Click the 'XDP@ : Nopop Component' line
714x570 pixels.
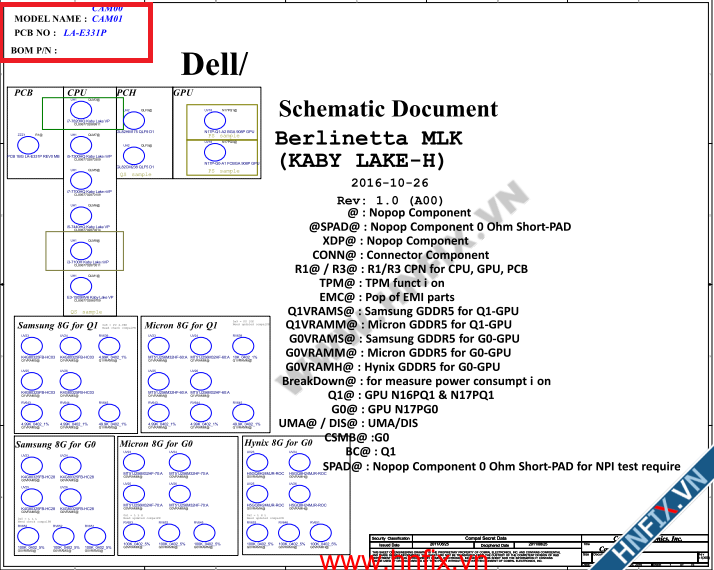(x=395, y=241)
